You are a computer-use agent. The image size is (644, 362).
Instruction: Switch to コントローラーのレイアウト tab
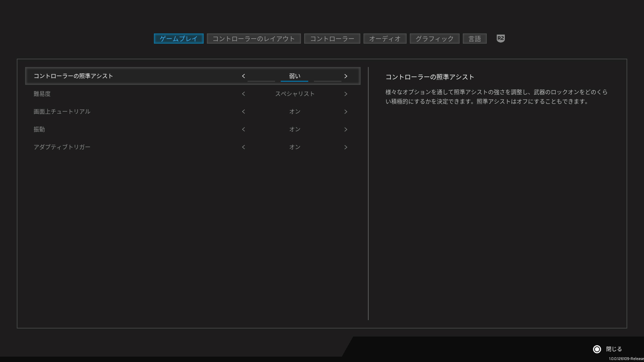[254, 39]
